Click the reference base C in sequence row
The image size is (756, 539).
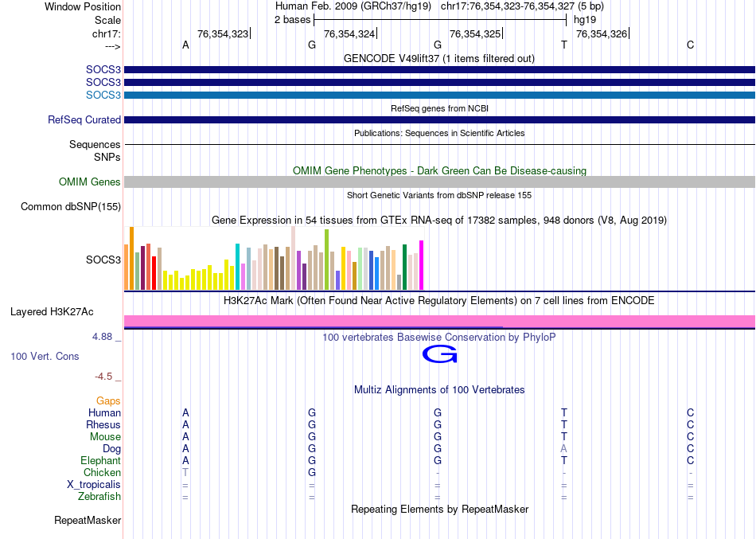(x=691, y=45)
